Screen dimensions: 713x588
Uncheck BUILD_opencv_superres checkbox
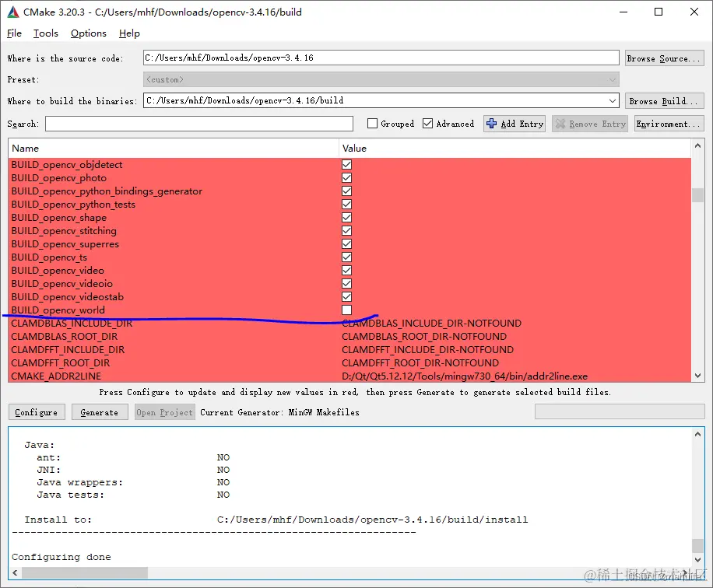[x=346, y=243]
